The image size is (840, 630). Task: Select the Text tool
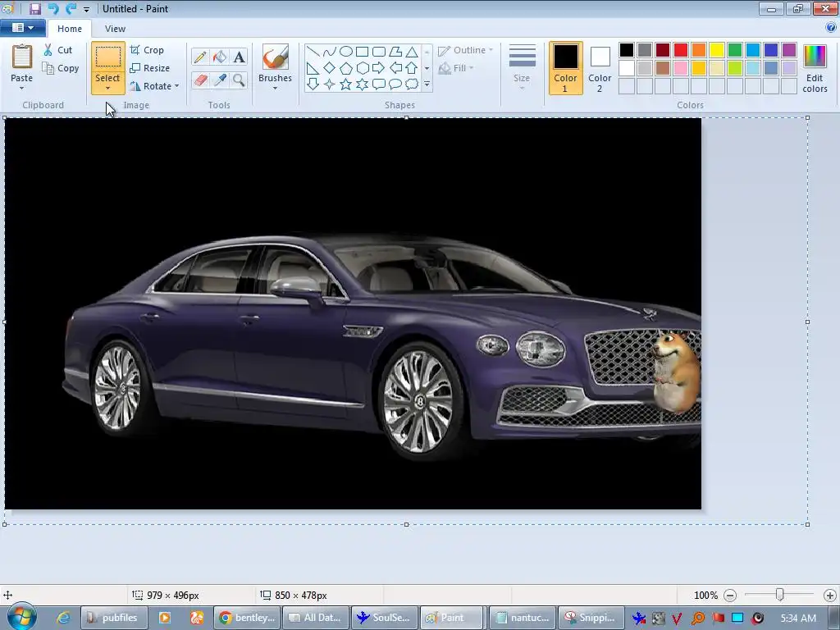point(239,57)
